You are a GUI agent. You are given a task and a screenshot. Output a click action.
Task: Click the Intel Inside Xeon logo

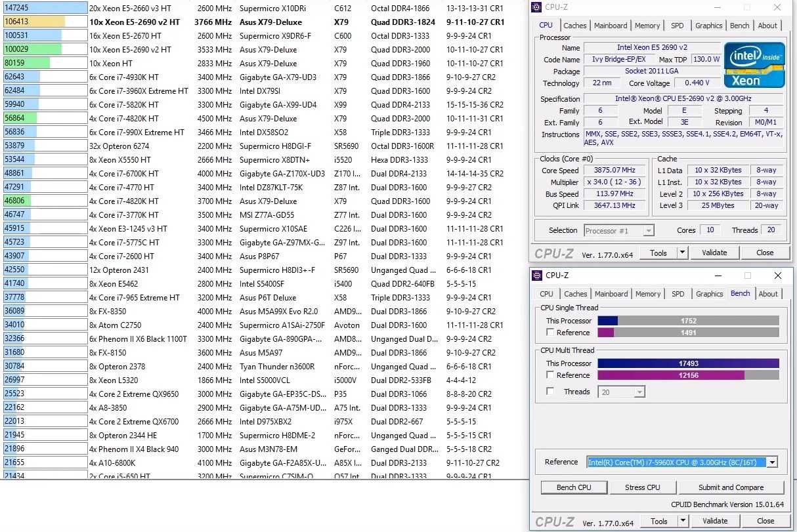tap(754, 65)
